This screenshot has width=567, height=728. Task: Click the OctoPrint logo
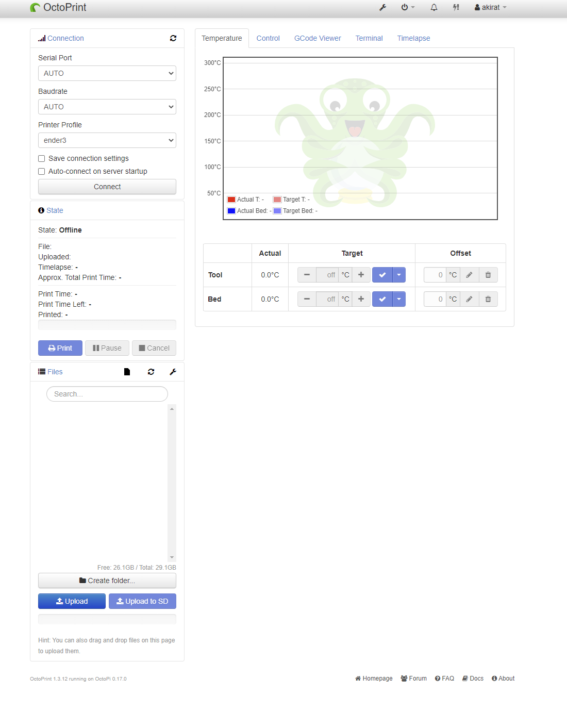point(58,7)
